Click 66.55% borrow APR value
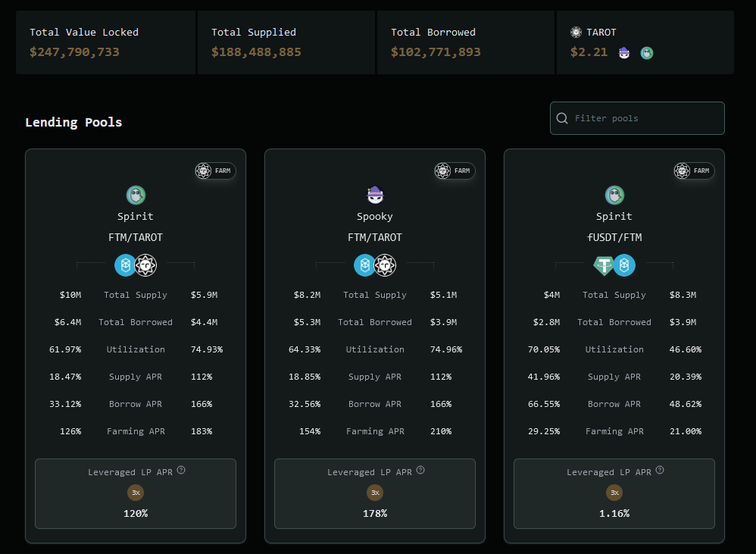 click(544, 404)
